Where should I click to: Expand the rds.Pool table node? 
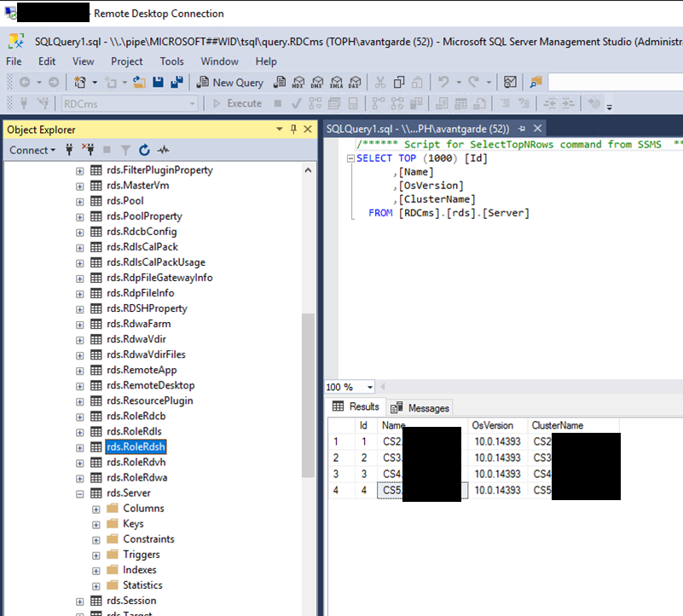coord(79,202)
